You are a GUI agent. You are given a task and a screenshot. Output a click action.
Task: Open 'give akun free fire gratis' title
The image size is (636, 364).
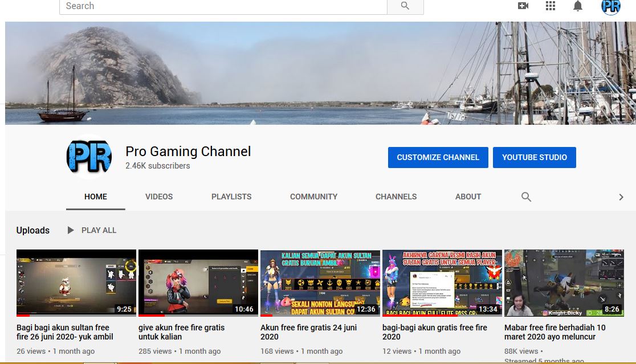[x=181, y=332]
